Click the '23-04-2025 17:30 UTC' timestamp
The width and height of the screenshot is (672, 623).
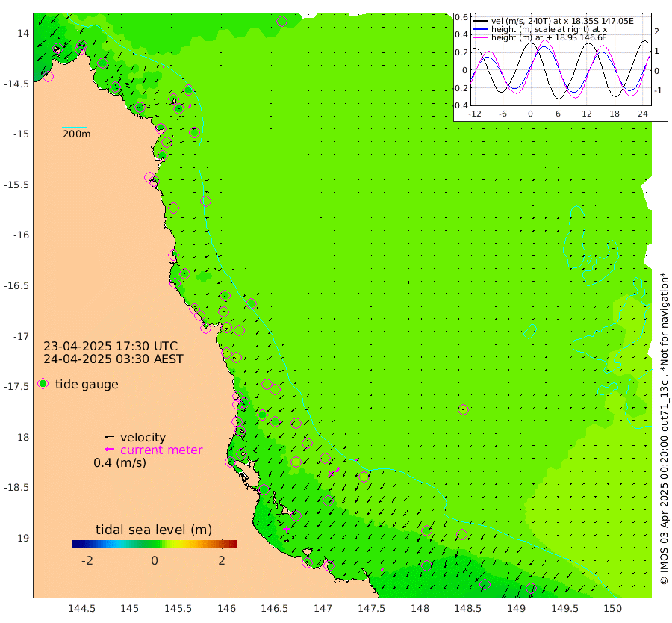(111, 346)
